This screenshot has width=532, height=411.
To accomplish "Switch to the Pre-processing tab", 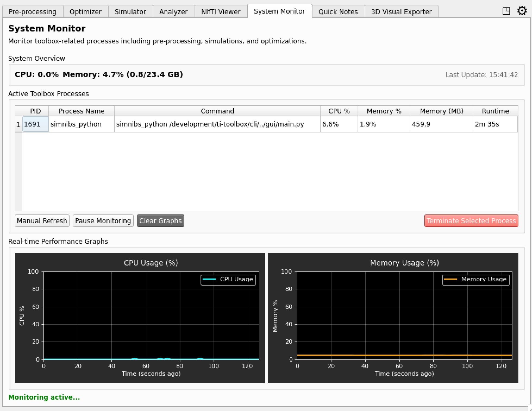I will [x=32, y=11].
